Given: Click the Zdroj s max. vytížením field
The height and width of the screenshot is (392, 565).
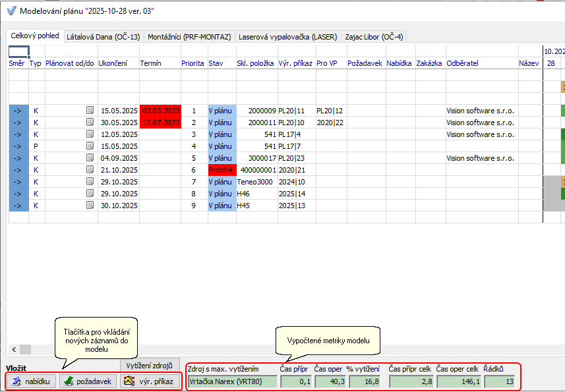Looking at the screenshot, I should click(229, 381).
